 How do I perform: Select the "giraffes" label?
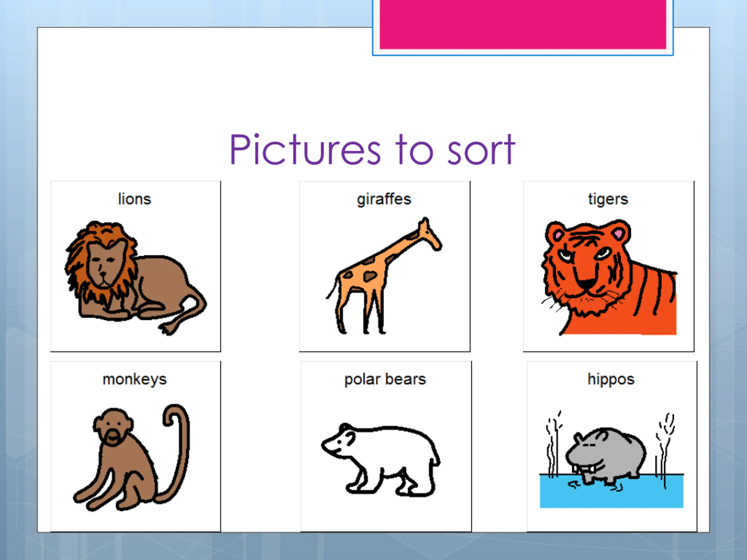[x=384, y=199]
